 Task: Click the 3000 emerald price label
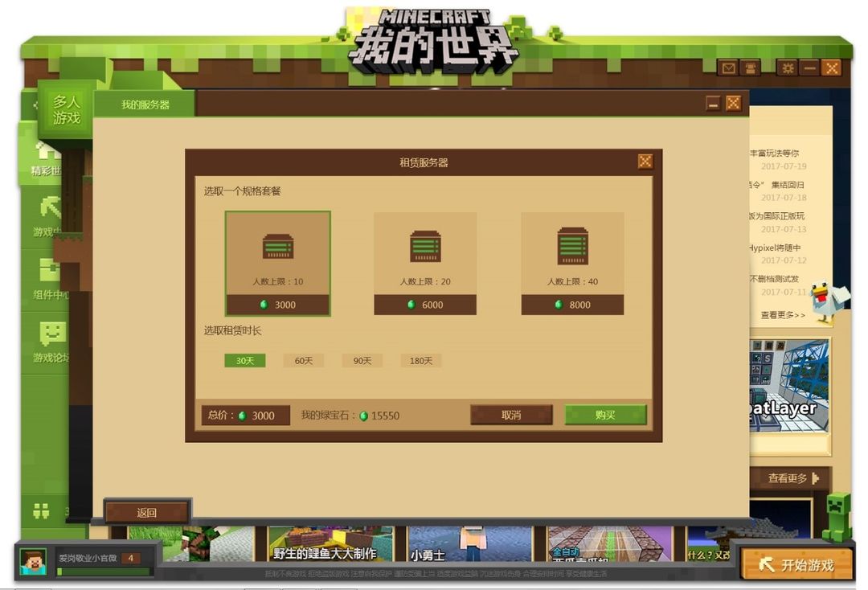click(278, 305)
